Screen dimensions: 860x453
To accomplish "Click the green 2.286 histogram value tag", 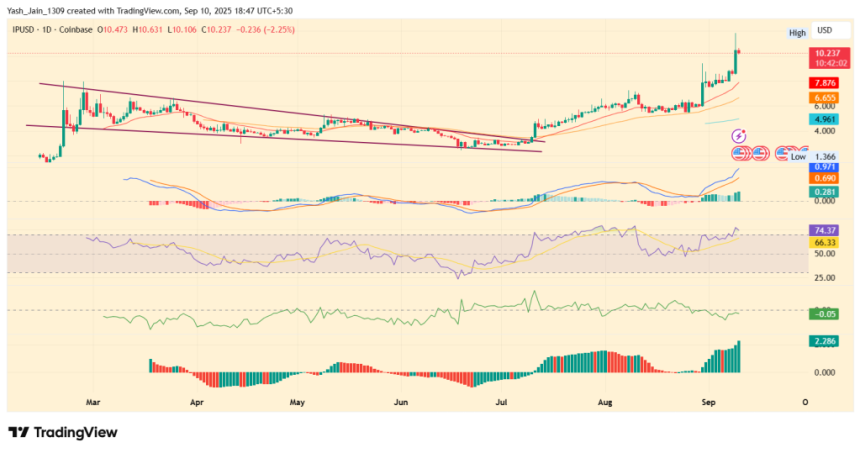I will tap(825, 341).
